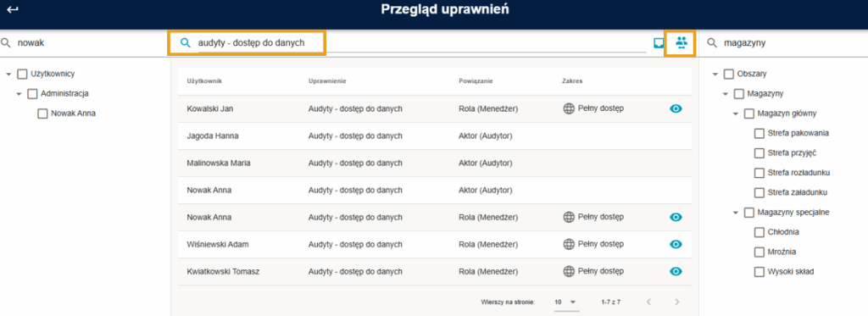Click the users group view icon
Viewport: 868px width, 316px height.
click(x=681, y=42)
